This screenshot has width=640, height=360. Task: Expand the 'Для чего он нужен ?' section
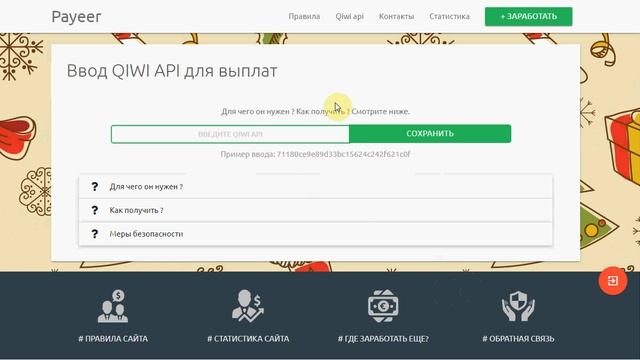(316, 187)
